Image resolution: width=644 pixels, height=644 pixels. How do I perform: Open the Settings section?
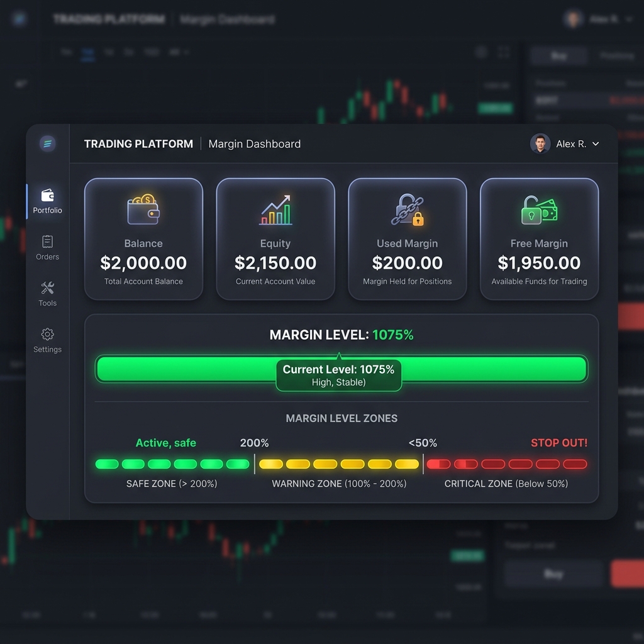tap(47, 340)
